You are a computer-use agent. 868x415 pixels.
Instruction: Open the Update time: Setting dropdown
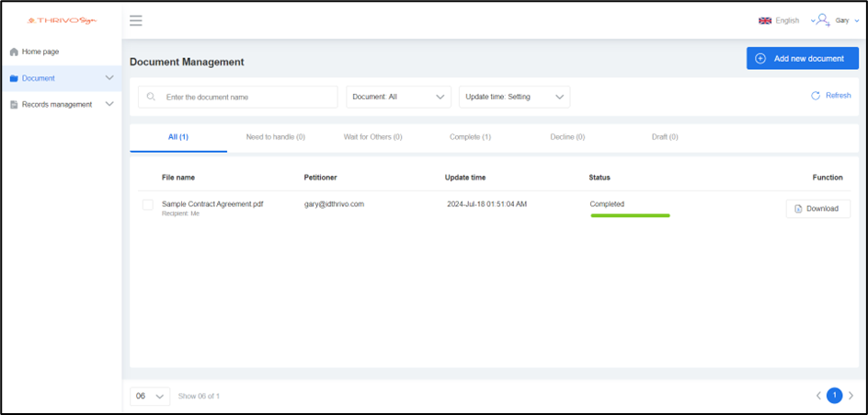click(514, 97)
